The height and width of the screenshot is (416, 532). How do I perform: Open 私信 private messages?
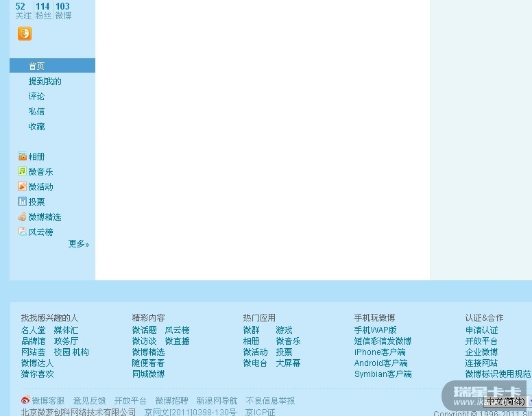click(x=36, y=112)
